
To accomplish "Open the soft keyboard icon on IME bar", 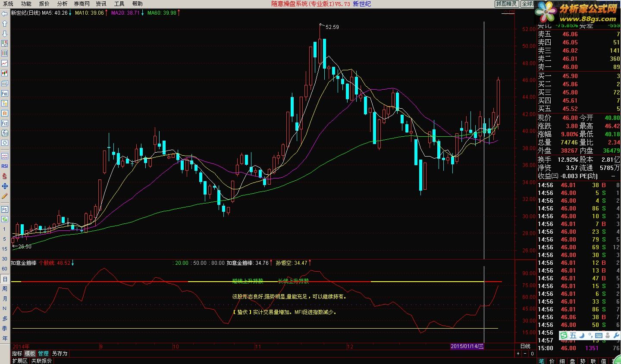I will click(x=599, y=336).
